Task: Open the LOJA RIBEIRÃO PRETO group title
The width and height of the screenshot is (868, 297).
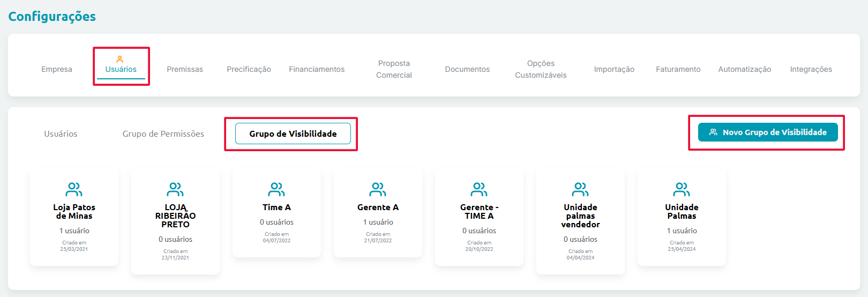Action: point(175,216)
